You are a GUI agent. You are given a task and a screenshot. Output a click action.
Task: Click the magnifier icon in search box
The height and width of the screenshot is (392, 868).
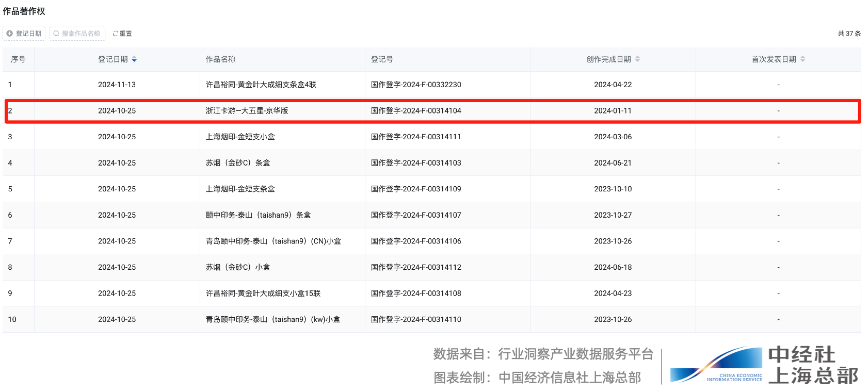(56, 34)
